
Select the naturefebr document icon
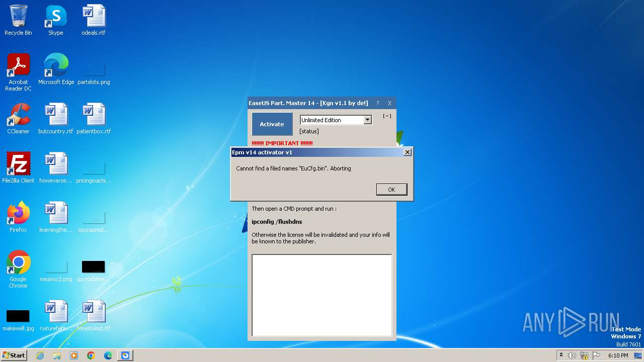tap(56, 316)
